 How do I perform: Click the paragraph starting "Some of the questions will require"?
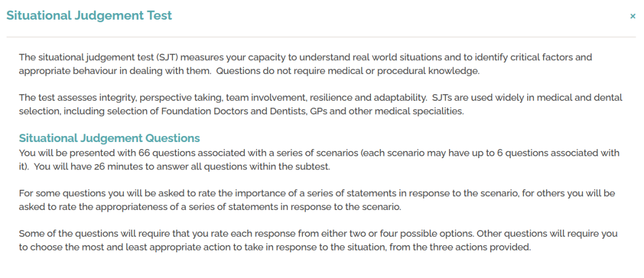(318, 241)
